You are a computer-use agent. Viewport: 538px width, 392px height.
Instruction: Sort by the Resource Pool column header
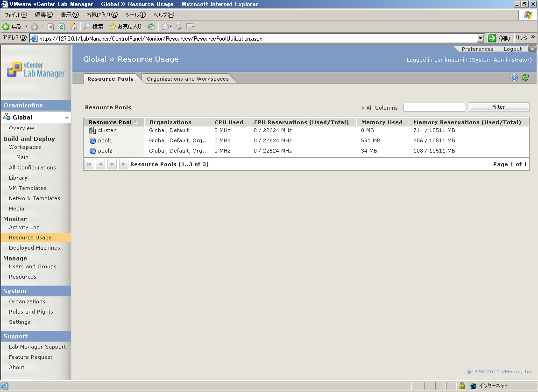tap(113, 122)
